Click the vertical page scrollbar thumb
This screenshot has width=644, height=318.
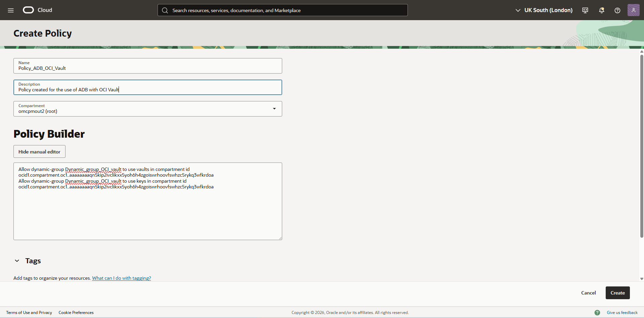tap(642, 146)
